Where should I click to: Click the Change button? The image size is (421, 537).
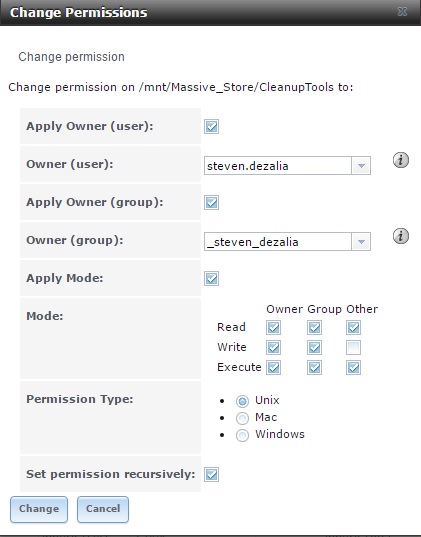39,509
